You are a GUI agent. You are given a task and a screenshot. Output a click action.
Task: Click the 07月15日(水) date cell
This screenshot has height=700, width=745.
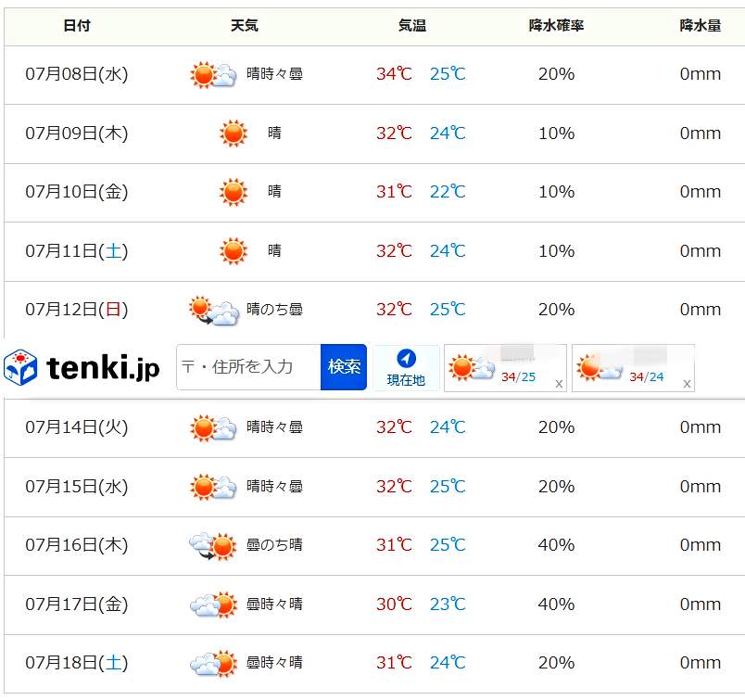pos(77,487)
